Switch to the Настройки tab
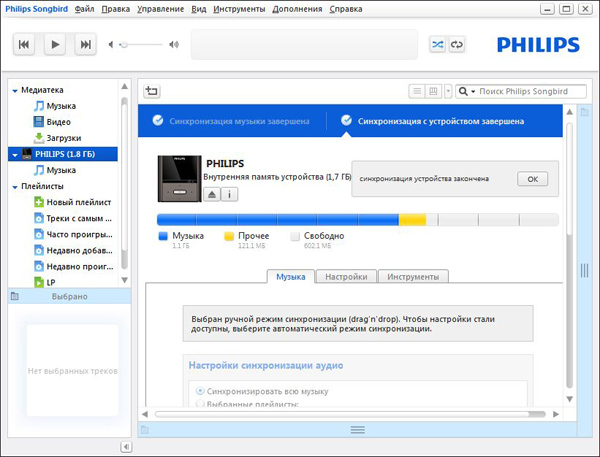 [346, 276]
